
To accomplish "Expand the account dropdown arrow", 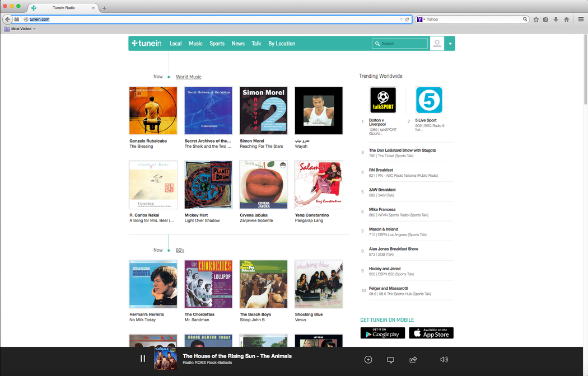I will [x=450, y=44].
